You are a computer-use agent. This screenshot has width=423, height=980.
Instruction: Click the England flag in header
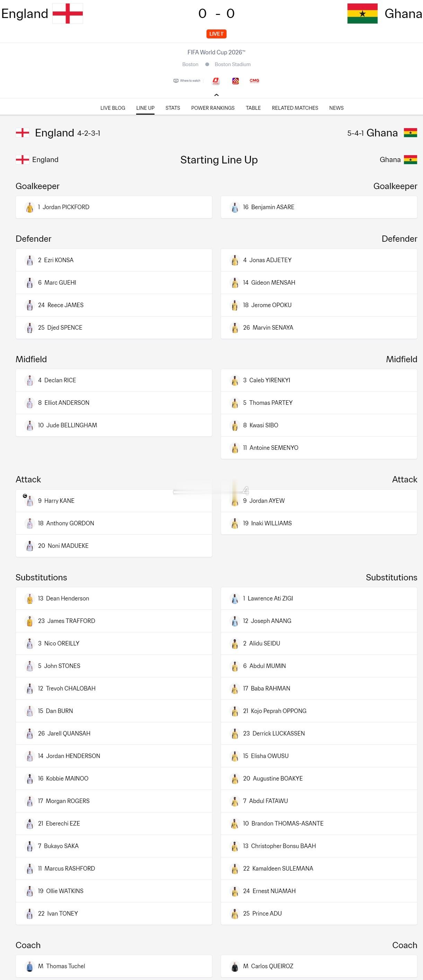68,14
